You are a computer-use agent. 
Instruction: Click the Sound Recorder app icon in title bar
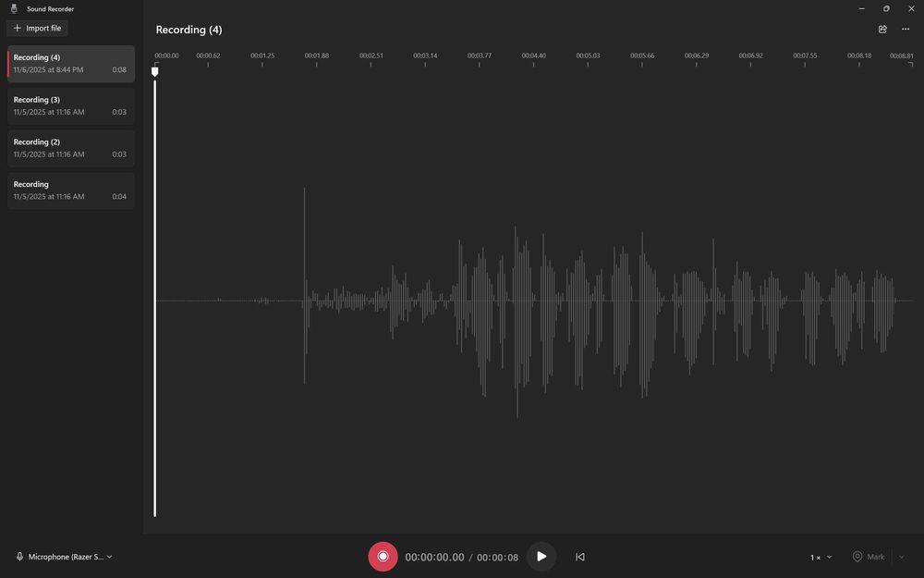tap(14, 9)
